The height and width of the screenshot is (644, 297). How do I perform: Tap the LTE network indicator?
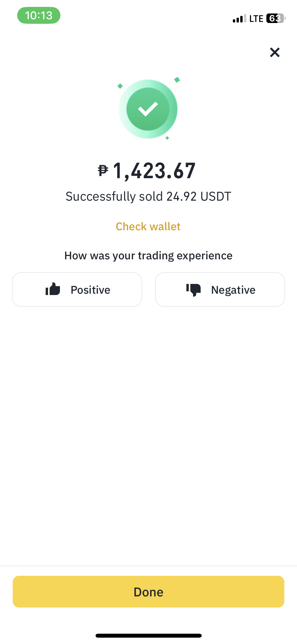coord(256,19)
